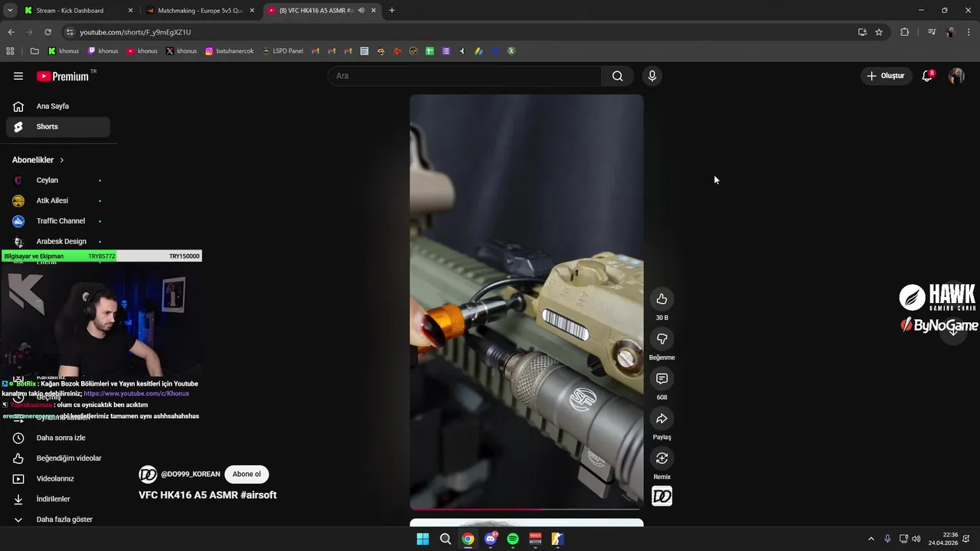Open Traffic Channel subscription
The height and width of the screenshot is (551, 980).
pyautogui.click(x=58, y=221)
